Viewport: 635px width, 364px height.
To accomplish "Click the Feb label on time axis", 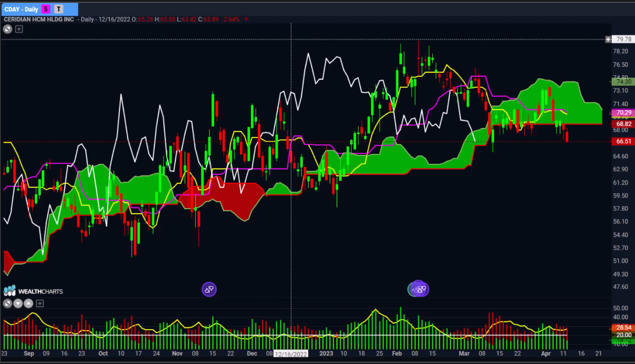I will click(397, 354).
